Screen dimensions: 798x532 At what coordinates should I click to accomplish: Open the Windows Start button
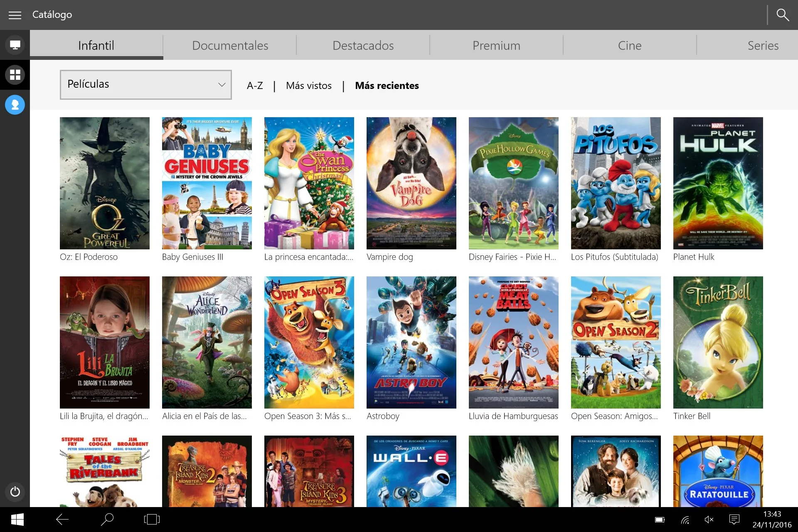(x=17, y=520)
